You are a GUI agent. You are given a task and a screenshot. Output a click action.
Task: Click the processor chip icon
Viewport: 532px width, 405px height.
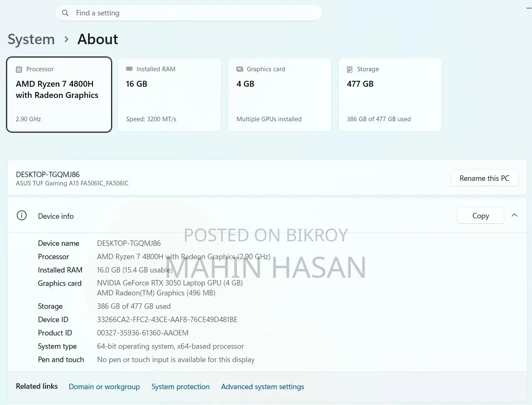[x=19, y=69]
